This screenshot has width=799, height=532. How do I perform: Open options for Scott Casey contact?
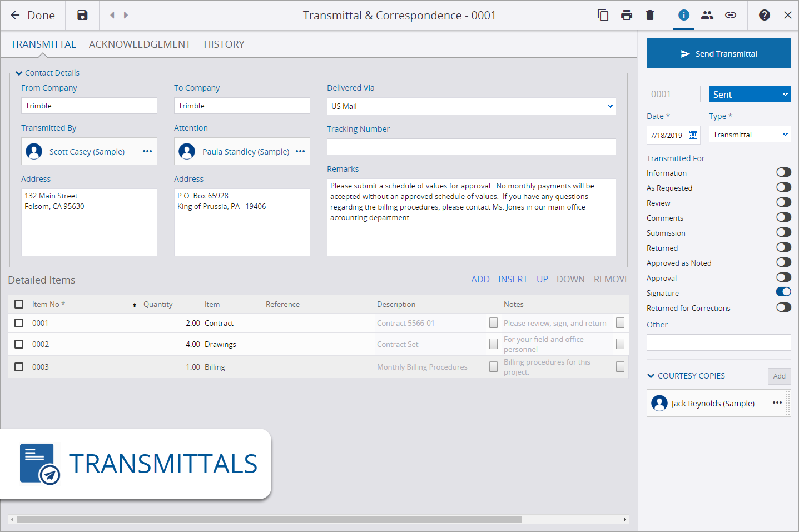(147, 151)
